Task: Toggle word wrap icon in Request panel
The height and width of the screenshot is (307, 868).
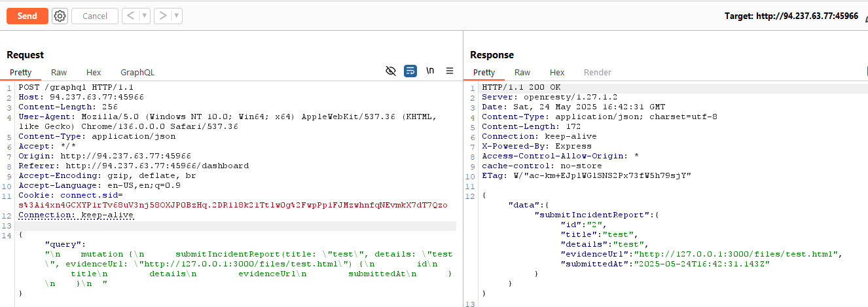Action: click(x=410, y=71)
